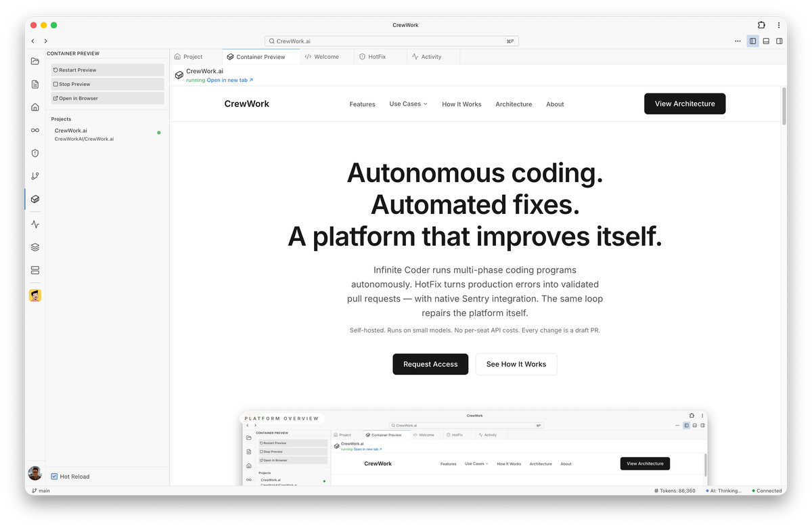
Task: Click the green running status dot for CrewWork.ai
Action: (159, 133)
